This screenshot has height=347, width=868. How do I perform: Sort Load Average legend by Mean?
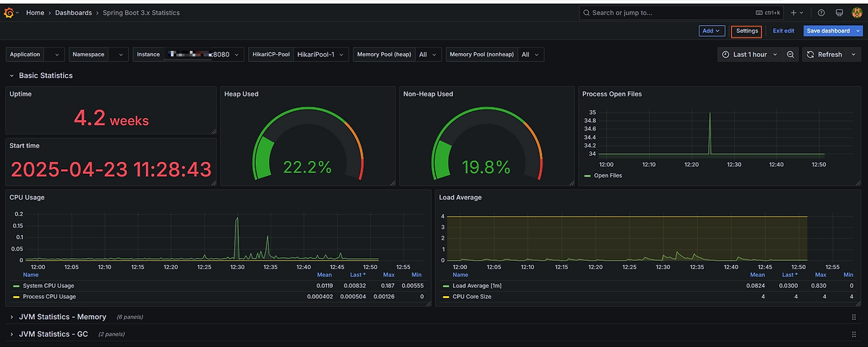pos(757,275)
